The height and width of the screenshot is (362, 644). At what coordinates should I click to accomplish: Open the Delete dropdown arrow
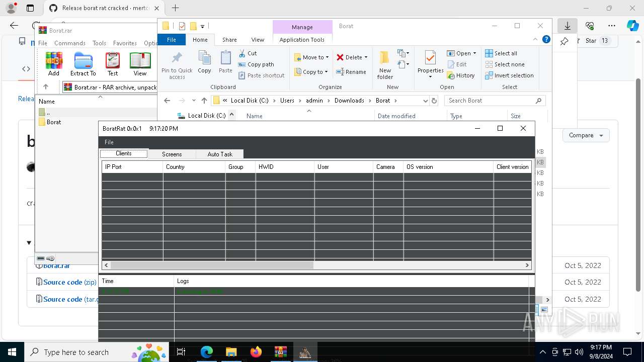pos(366,57)
